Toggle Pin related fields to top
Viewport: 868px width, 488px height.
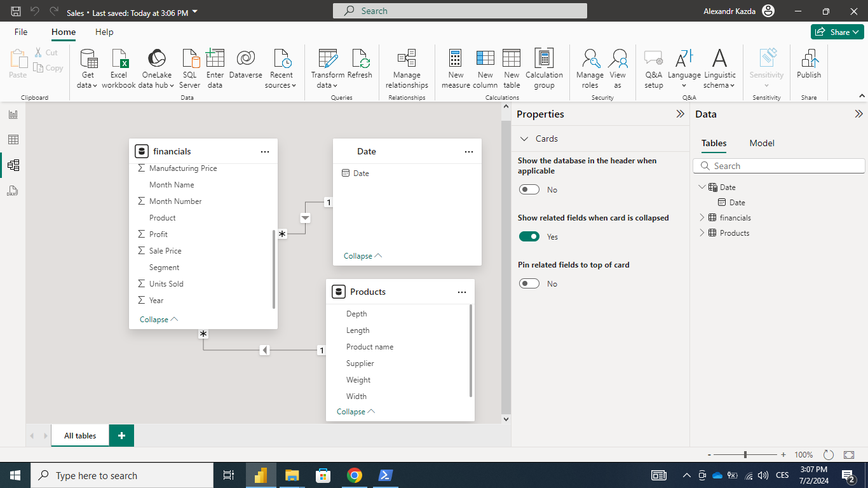click(529, 283)
